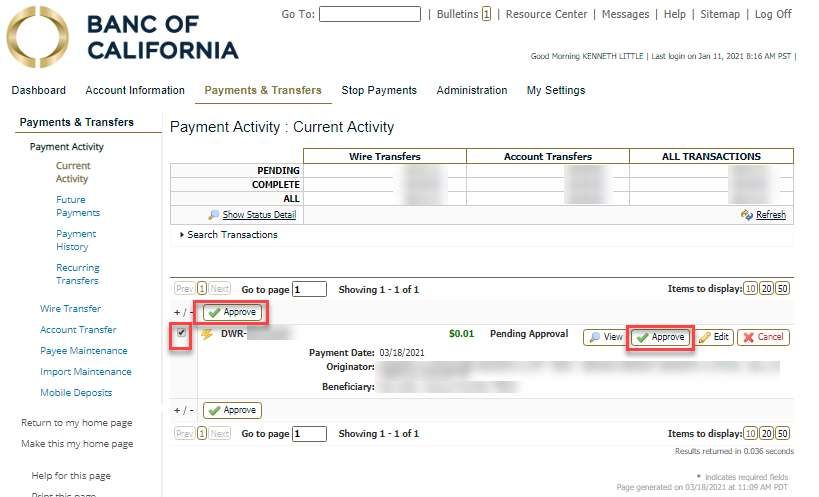819x497 pixels.
Task: Open the Sitemap link
Action: pyautogui.click(x=720, y=14)
